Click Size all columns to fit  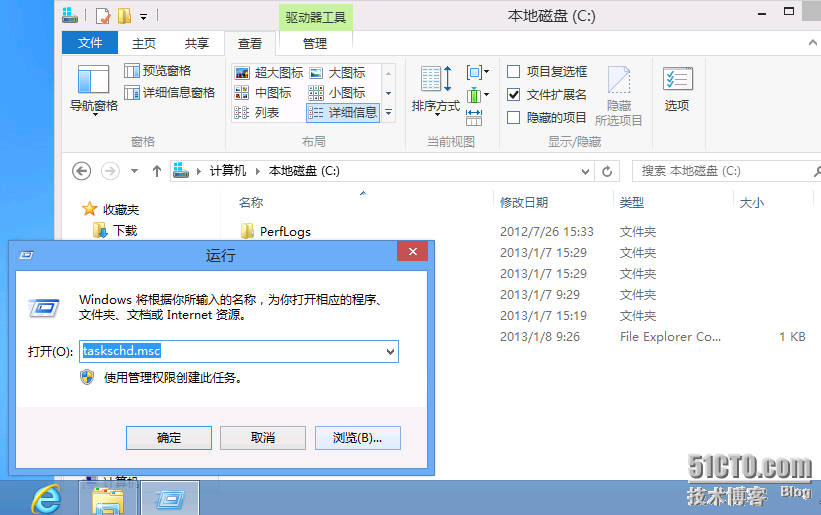coord(474,118)
